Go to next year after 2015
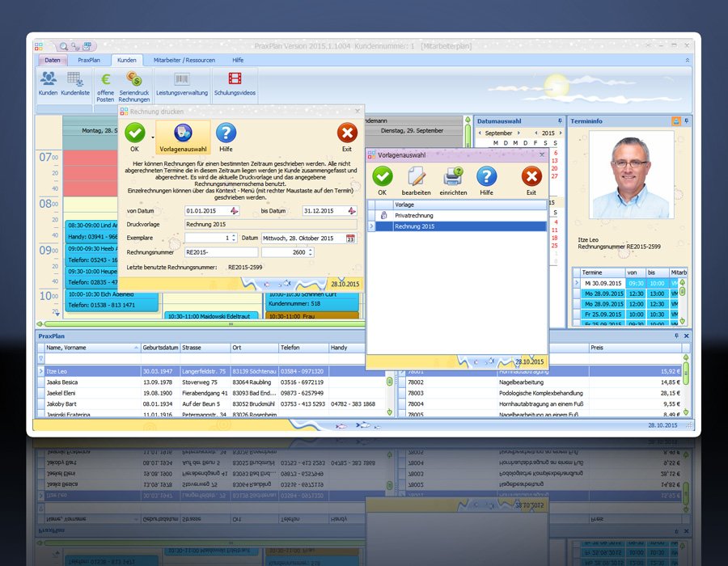Image resolution: width=728 pixels, height=566 pixels. tap(561, 133)
